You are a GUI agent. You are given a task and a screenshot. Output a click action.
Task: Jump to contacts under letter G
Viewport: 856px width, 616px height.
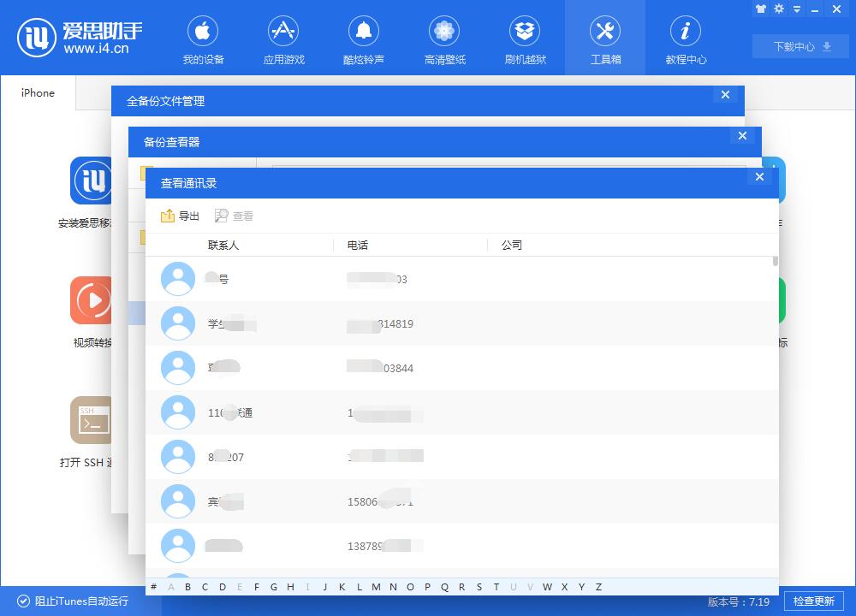[x=274, y=587]
